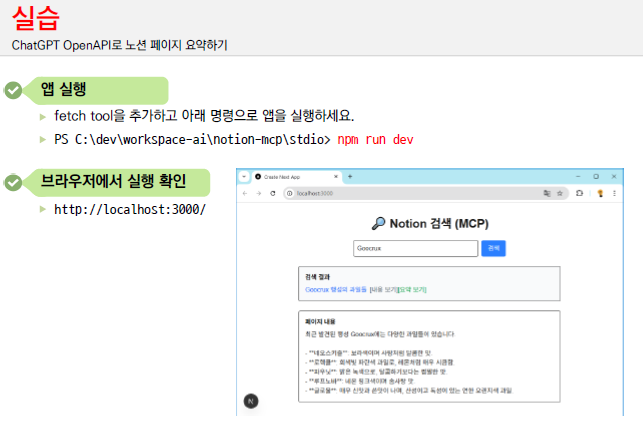Reload the localhost page
Image resolution: width=643 pixels, height=421 pixels.
coord(273,193)
